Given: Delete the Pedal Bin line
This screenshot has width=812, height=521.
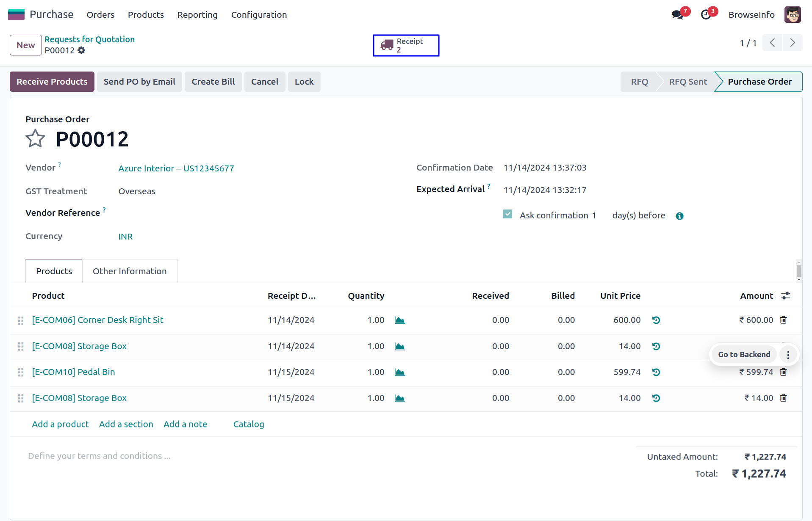Looking at the screenshot, I should [783, 372].
